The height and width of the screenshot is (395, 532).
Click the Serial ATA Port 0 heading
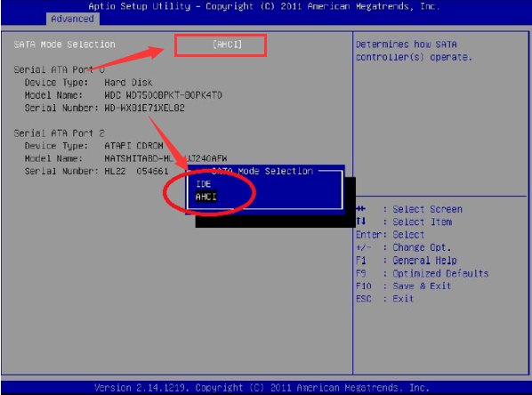point(59,69)
